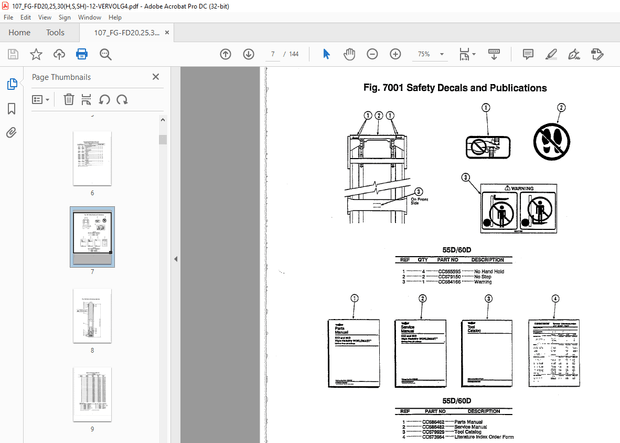Close the Page Thumbnails panel
This screenshot has width=620, height=443.
point(155,76)
